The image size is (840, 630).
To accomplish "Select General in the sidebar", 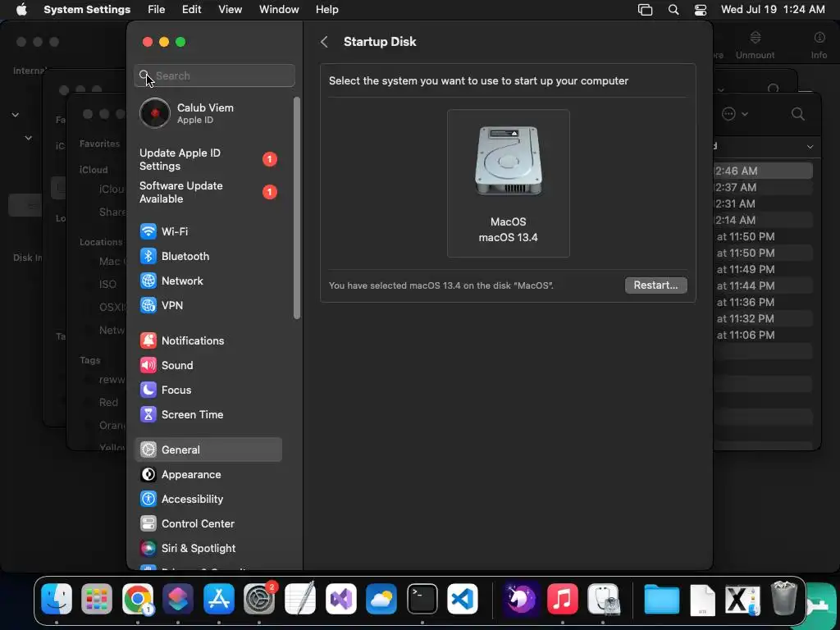I will (208, 450).
